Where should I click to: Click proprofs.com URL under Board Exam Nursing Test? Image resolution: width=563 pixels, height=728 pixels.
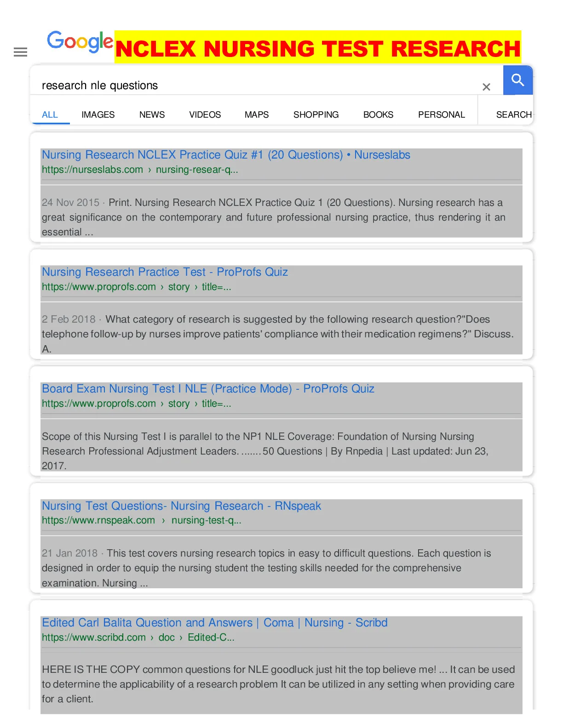click(x=136, y=404)
